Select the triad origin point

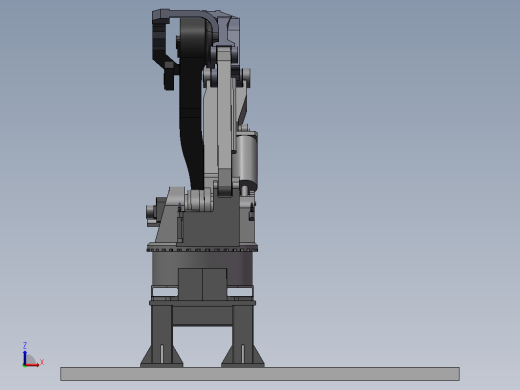tap(24, 365)
